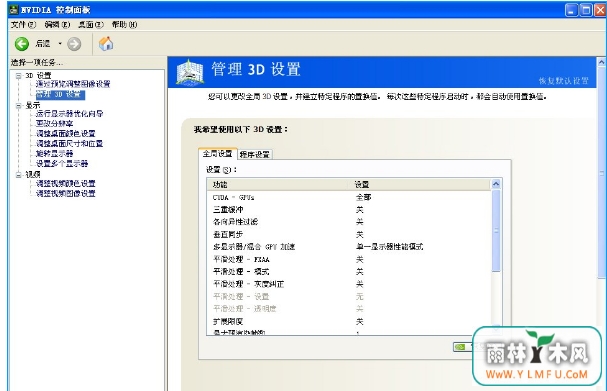Maximize the NVIDIA control panel window
This screenshot has height=391, width=607.
tap(586, 10)
